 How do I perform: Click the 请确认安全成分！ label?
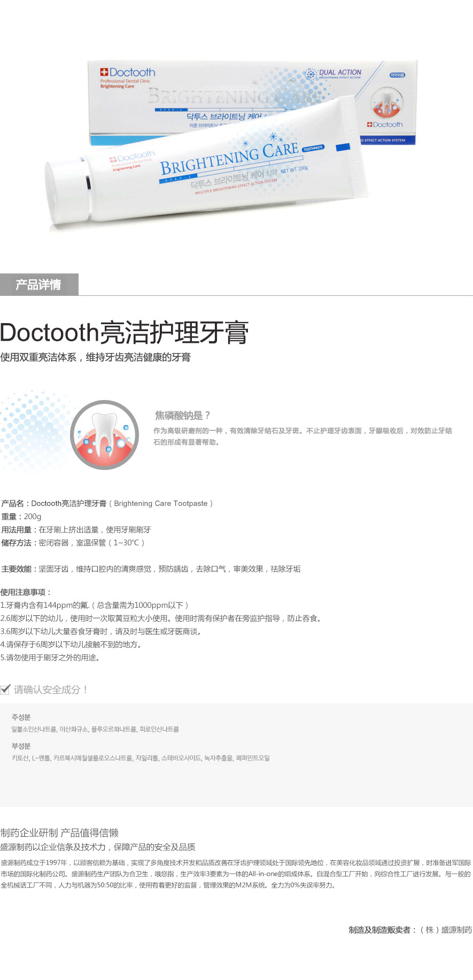tap(51, 689)
